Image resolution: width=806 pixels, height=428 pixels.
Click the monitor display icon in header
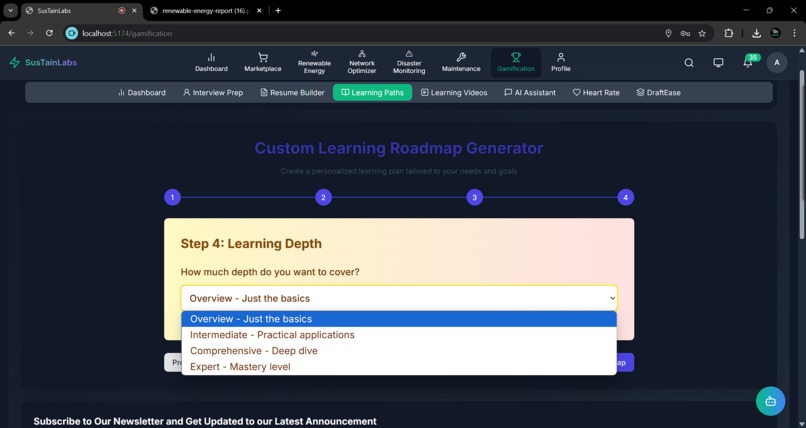point(718,63)
